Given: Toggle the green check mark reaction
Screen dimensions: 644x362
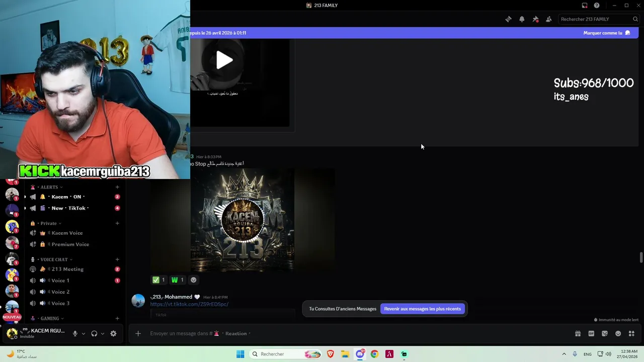Looking at the screenshot, I should [x=158, y=280].
